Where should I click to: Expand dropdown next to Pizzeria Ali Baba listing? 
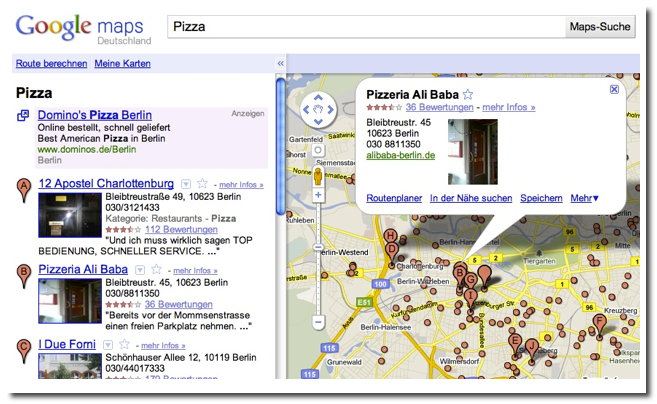pyautogui.click(x=140, y=270)
